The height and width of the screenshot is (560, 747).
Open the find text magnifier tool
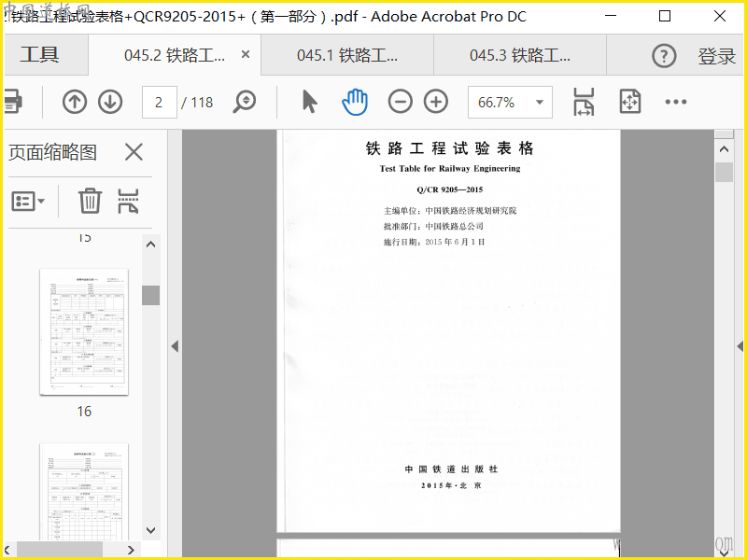click(x=245, y=102)
